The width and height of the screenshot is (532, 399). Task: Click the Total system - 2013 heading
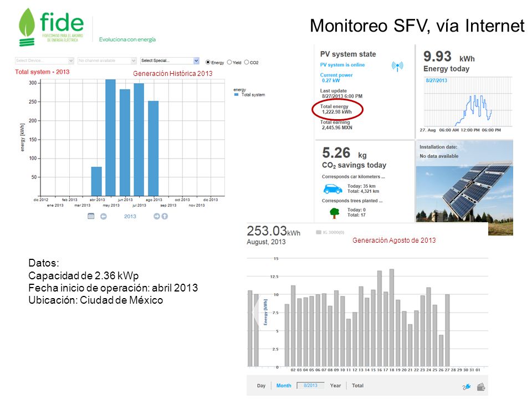point(42,72)
